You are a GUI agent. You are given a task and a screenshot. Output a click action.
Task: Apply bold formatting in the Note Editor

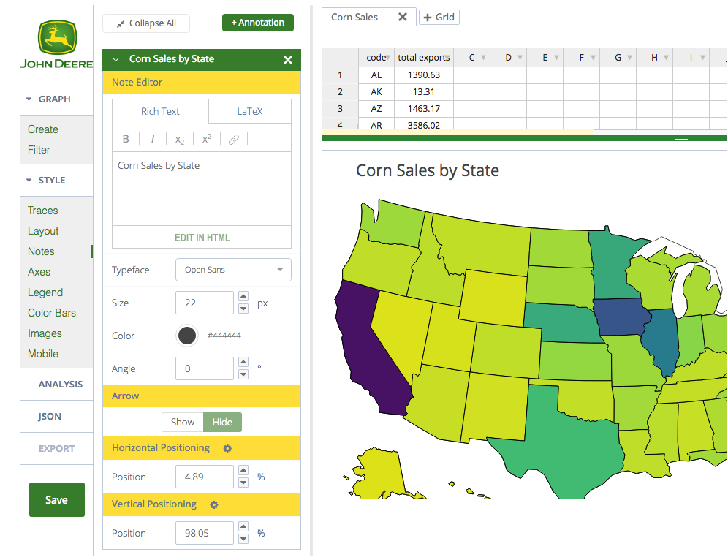(x=125, y=138)
